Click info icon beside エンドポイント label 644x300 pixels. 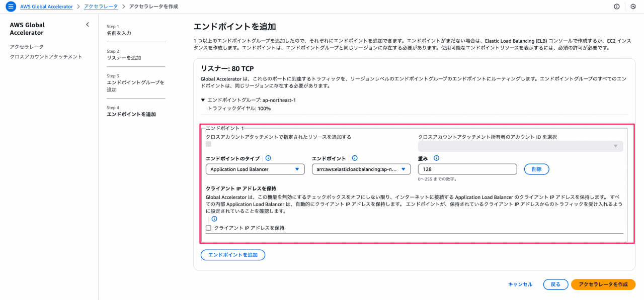[355, 158]
